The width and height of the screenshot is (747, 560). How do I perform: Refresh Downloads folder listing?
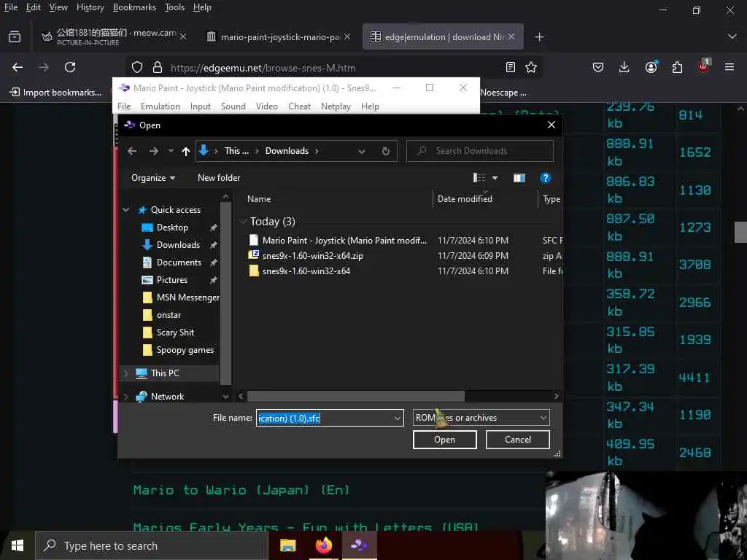385,151
